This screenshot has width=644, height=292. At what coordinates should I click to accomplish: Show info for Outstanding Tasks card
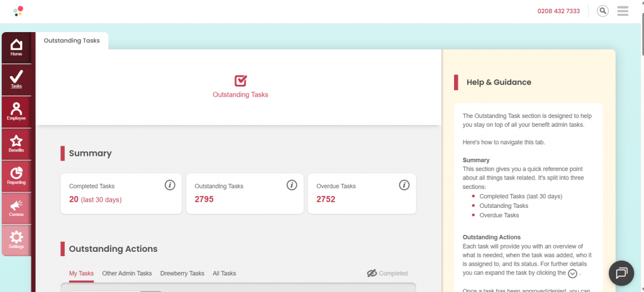click(291, 185)
